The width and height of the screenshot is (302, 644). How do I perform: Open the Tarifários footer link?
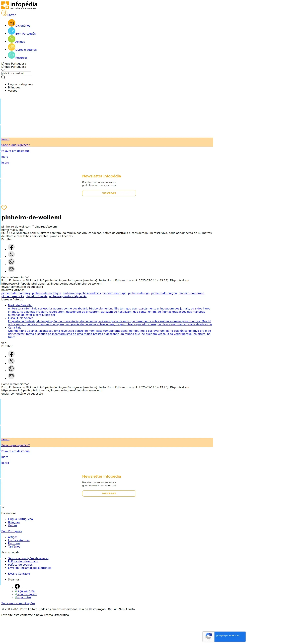pos(14,547)
